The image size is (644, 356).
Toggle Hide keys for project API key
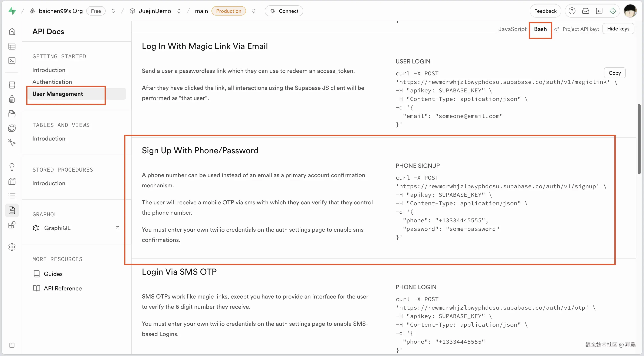[618, 29]
